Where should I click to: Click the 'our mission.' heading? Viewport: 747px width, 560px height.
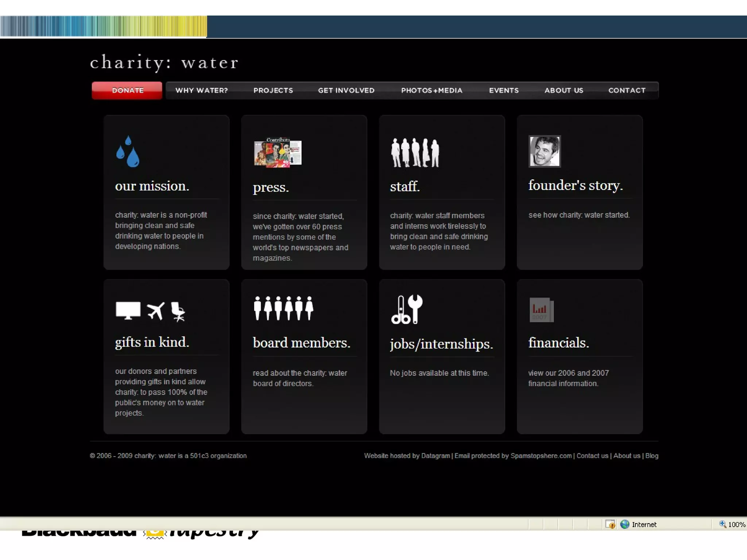[x=152, y=186]
